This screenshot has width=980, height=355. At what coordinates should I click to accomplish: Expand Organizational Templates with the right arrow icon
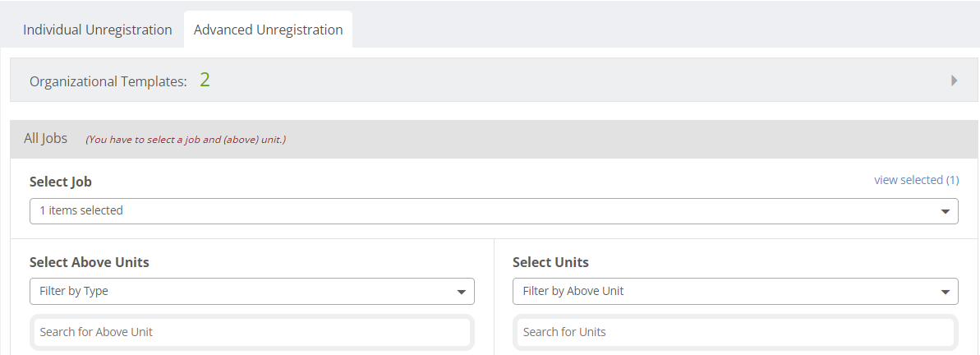[x=955, y=80]
